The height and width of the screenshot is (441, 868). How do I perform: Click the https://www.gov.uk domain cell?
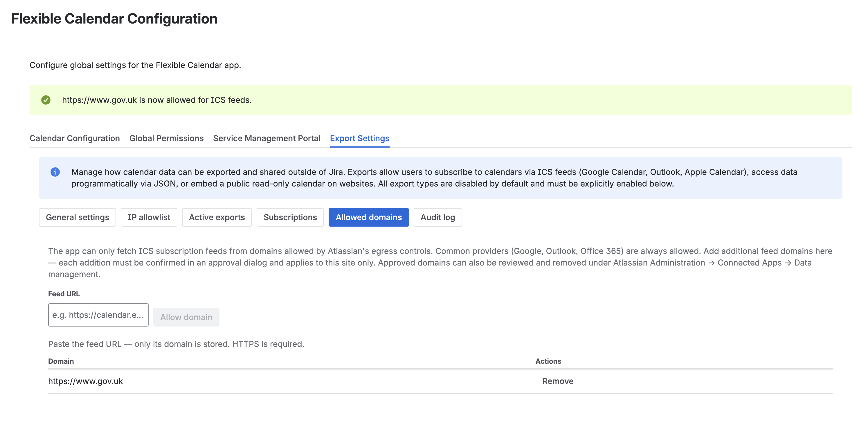(x=86, y=381)
